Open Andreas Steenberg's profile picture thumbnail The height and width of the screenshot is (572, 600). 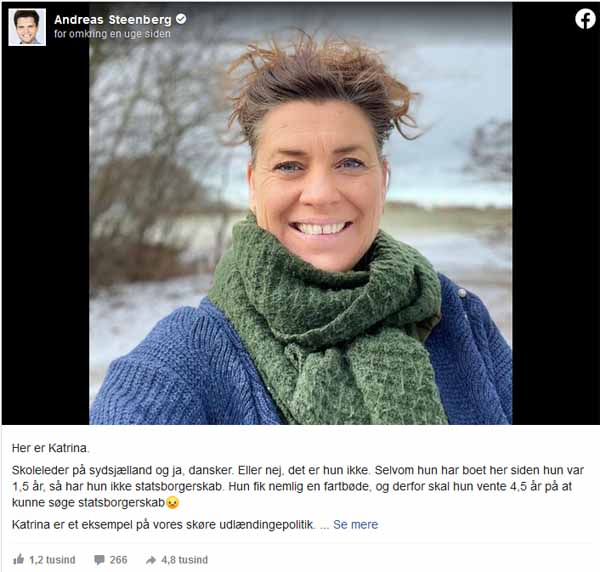coord(27,27)
